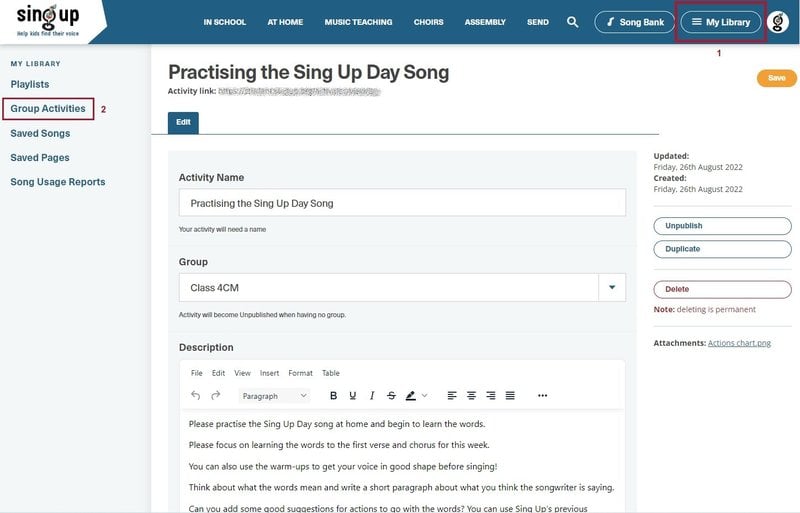
Task: Apply strikethrough formatting in editor
Action: pos(391,396)
